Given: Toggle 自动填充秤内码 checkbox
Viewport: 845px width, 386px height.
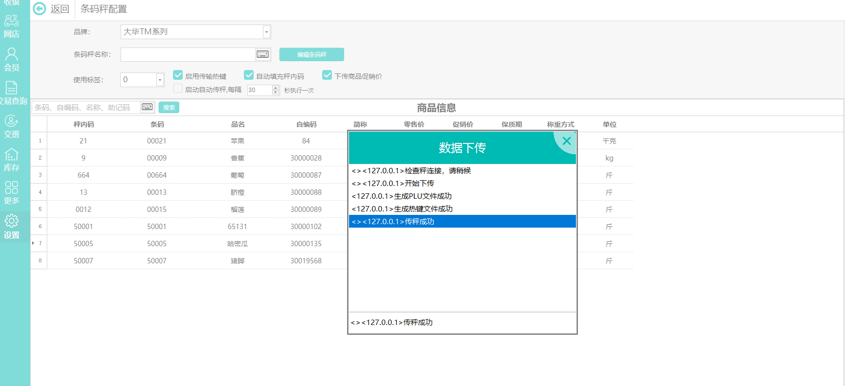Looking at the screenshot, I should point(248,75).
